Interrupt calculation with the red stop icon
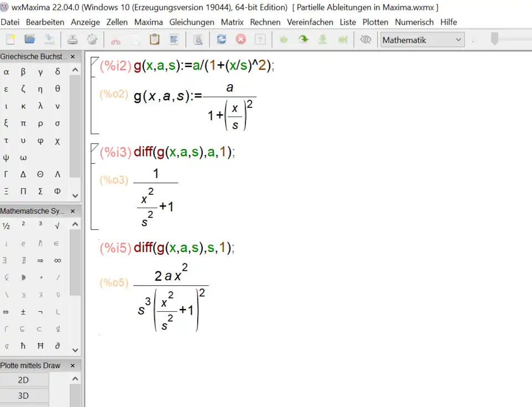The width and height of the screenshot is (532, 407). 241,39
